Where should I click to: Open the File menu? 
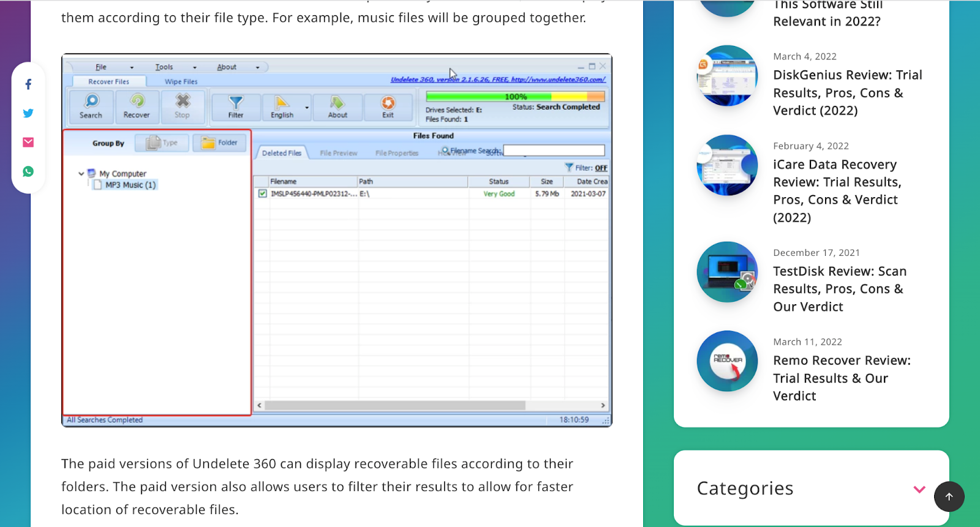click(101, 67)
